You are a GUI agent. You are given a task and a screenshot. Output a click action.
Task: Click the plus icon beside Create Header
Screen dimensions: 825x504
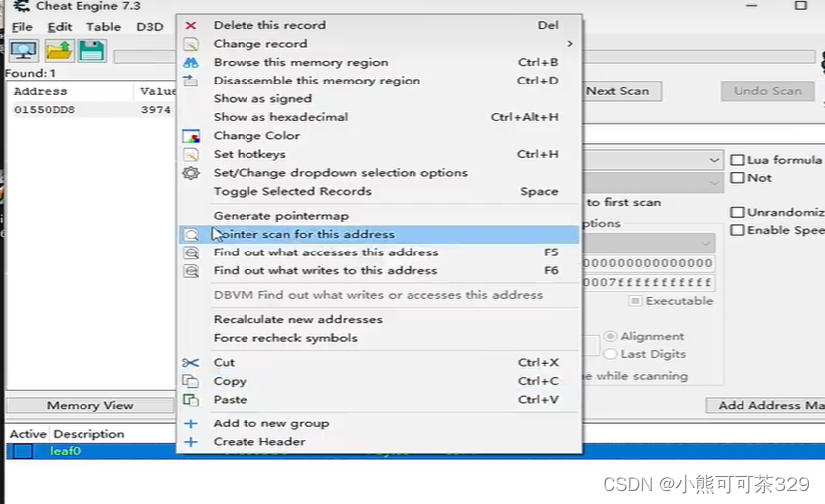pyautogui.click(x=191, y=442)
